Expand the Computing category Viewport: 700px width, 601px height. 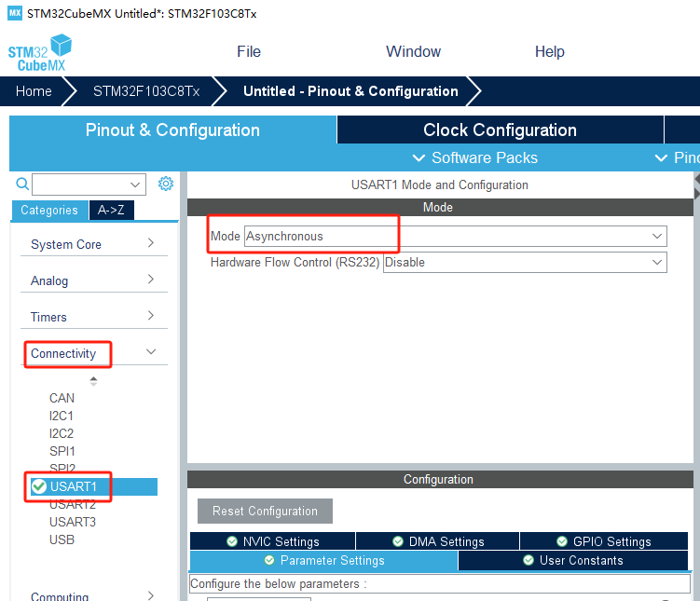(x=94, y=595)
